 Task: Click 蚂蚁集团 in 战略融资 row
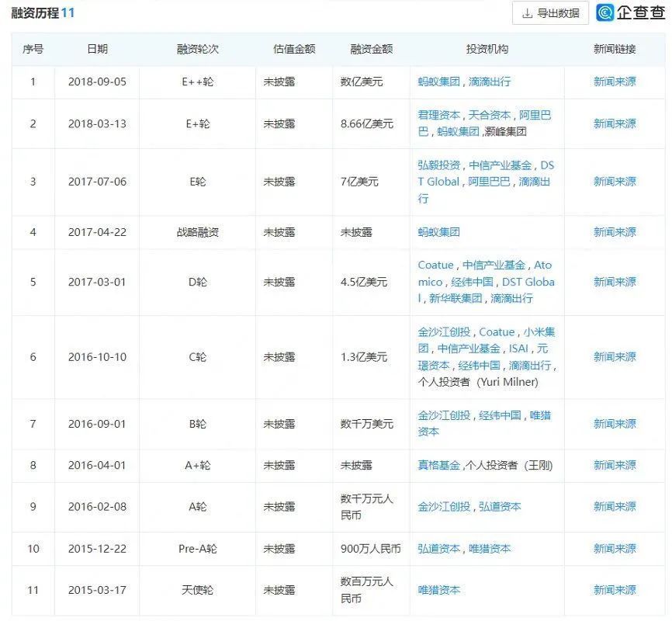pyautogui.click(x=438, y=232)
